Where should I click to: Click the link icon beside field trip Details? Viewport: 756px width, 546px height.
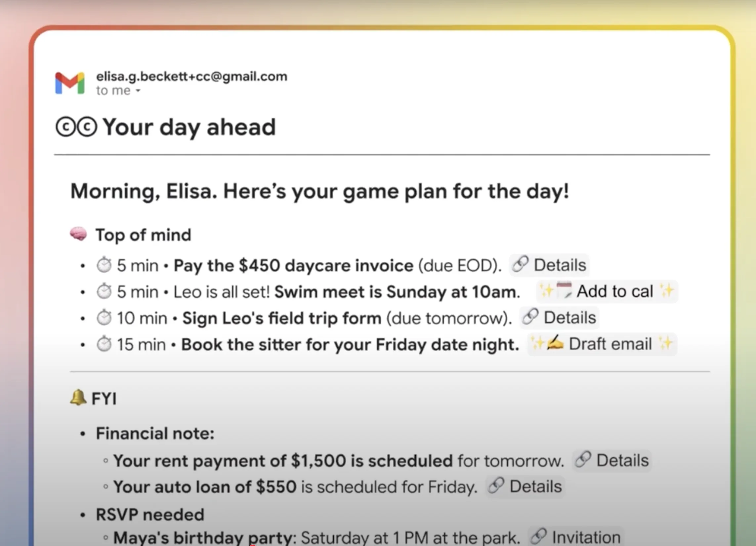click(530, 317)
